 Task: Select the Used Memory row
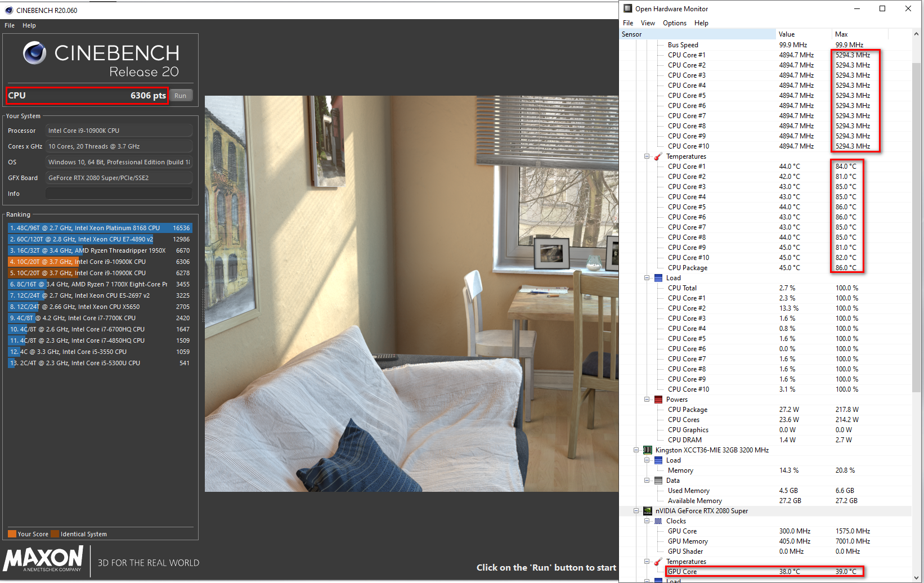tap(765, 491)
